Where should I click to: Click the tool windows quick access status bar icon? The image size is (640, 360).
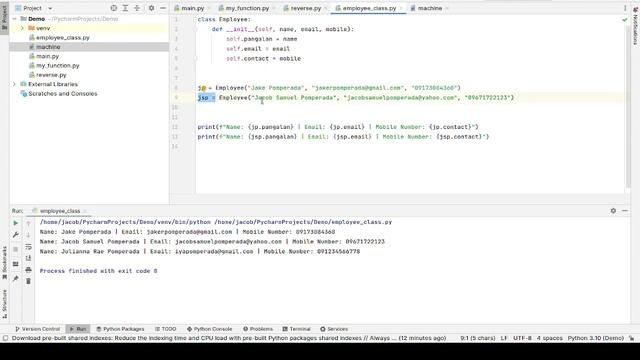[x=5, y=338]
